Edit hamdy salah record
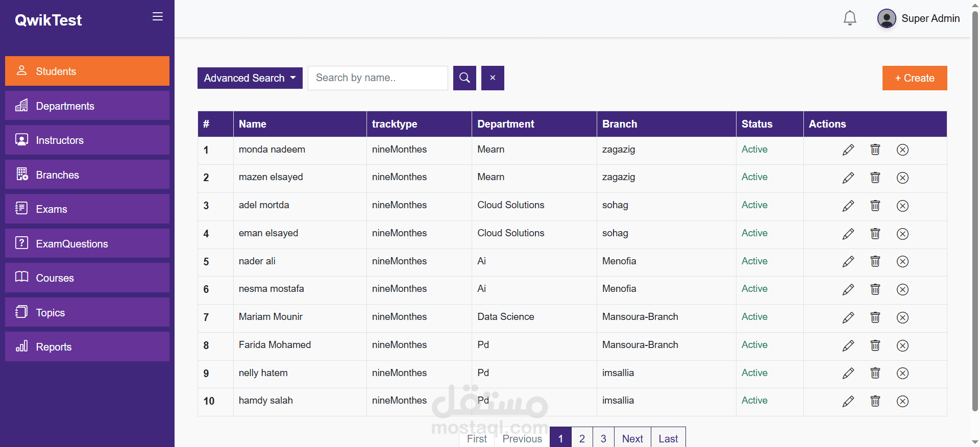 pos(848,401)
